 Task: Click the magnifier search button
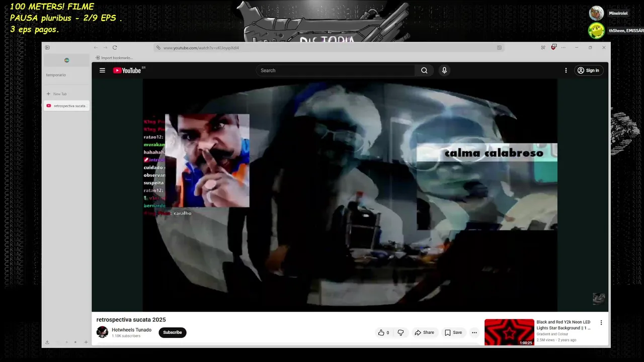[x=424, y=70]
